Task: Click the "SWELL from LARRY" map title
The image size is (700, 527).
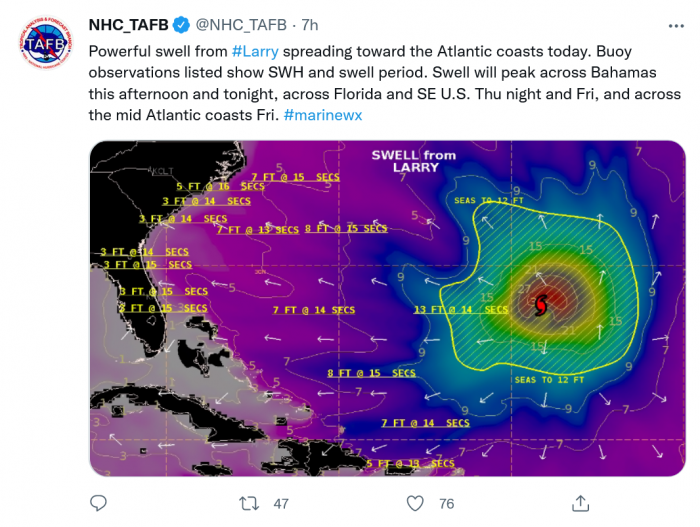Action: point(413,161)
